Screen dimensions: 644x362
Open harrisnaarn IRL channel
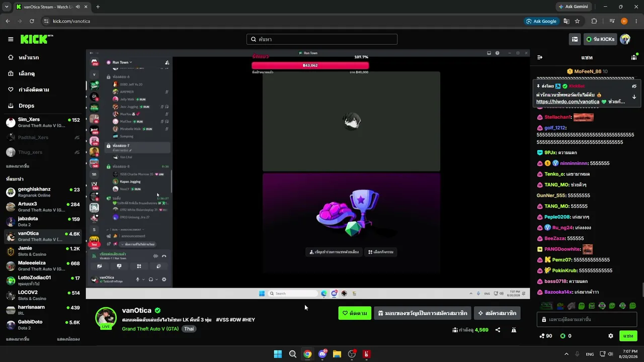(43, 310)
